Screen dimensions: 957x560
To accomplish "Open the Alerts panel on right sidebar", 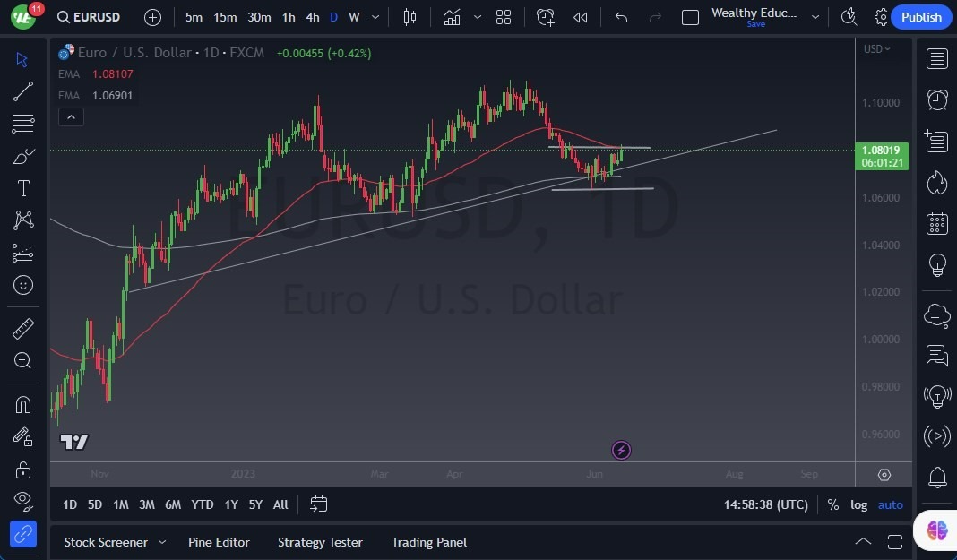I will click(936, 100).
